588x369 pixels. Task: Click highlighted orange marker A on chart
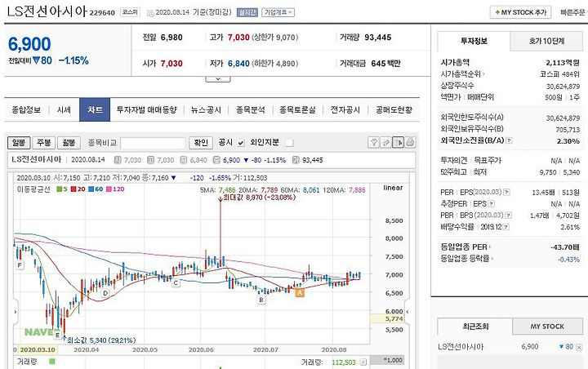299,292
